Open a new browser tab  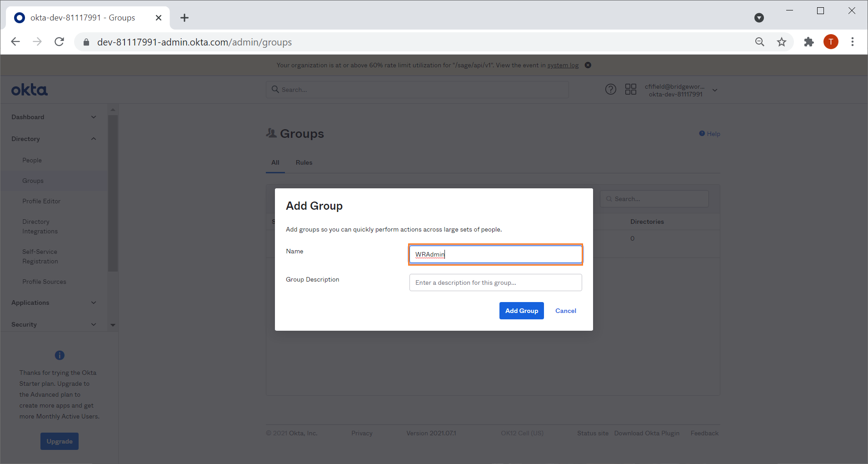[184, 18]
